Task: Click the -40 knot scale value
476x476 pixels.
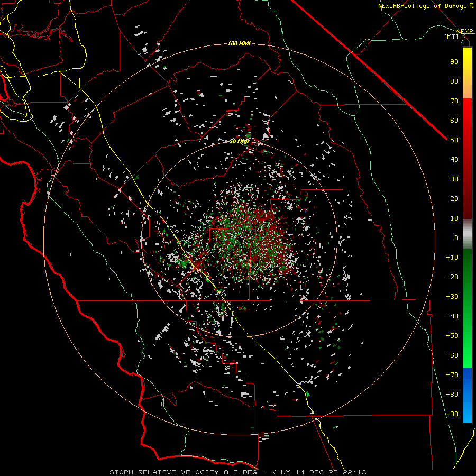Action: (452, 316)
